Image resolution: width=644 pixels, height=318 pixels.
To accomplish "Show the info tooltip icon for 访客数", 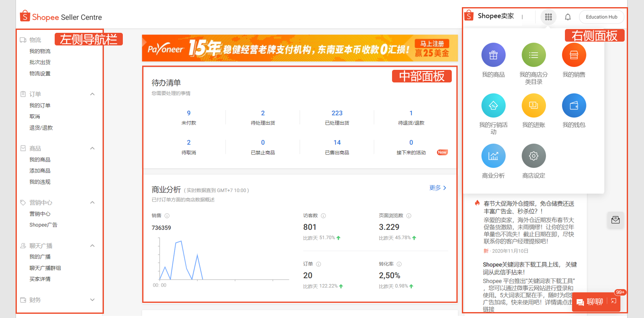I will point(323,216).
